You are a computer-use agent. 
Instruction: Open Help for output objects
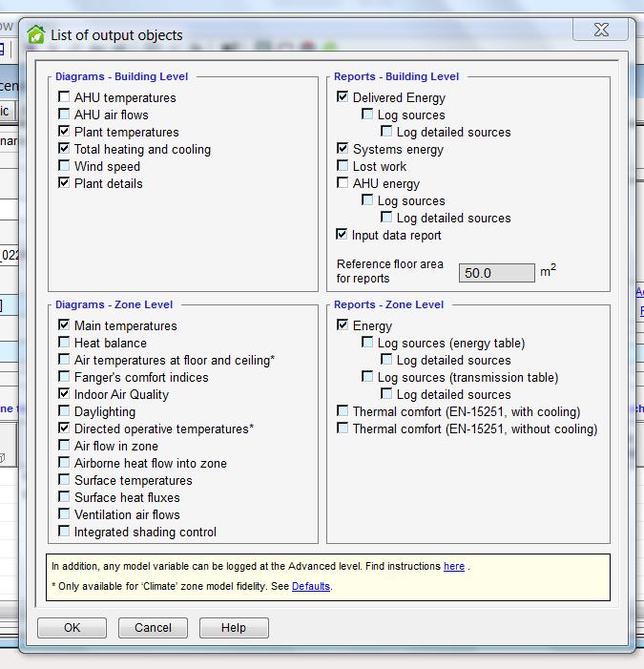point(234,628)
